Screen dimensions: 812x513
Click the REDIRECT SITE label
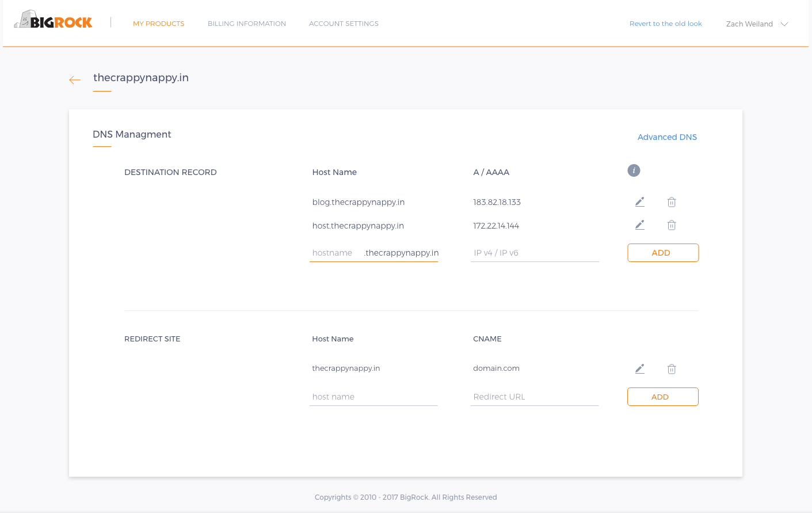coord(153,339)
